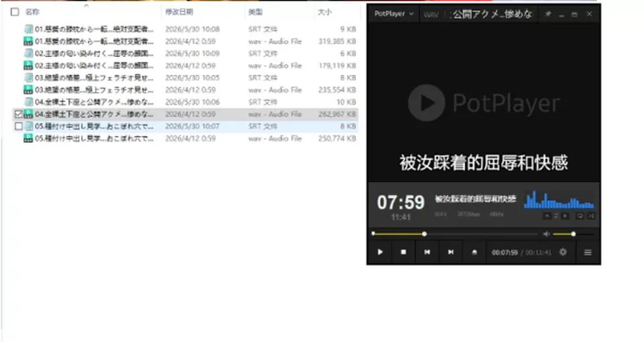Maximize the PotPlayer window
Screen dimensions: 644x342
click(x=575, y=14)
